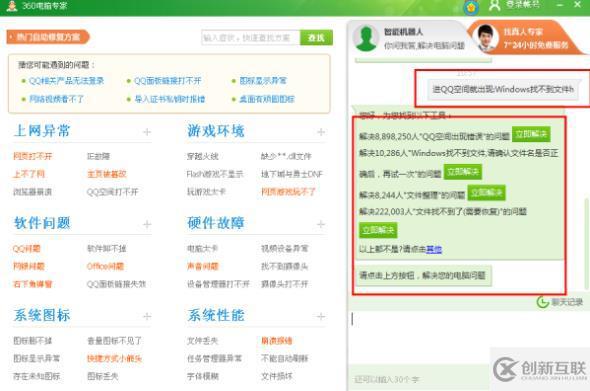The height and width of the screenshot is (391, 590).
Task: Open suggested link 桌面有顽固图标
Action: click(x=266, y=99)
